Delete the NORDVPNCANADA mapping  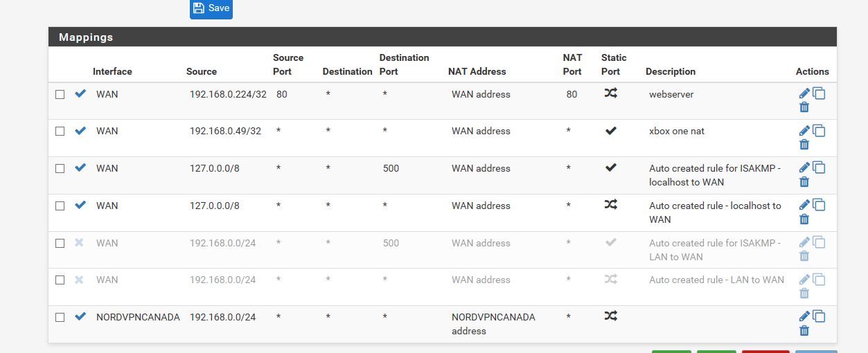click(804, 330)
